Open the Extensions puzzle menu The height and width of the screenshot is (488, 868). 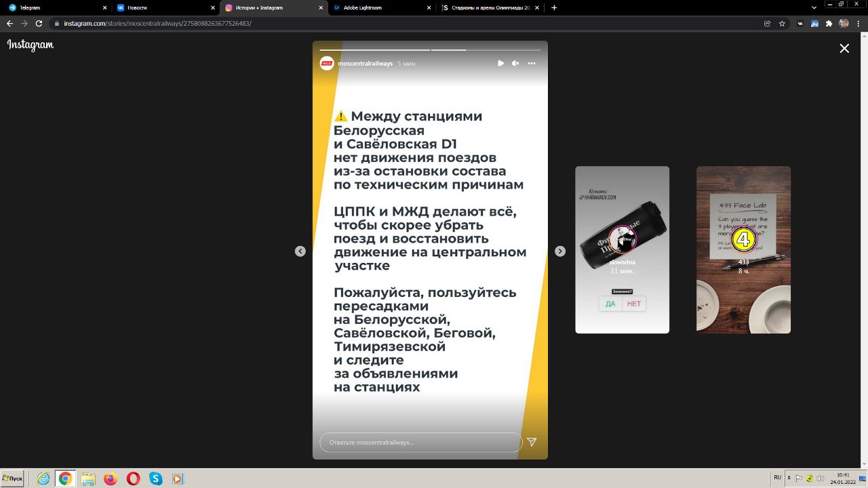click(x=829, y=23)
